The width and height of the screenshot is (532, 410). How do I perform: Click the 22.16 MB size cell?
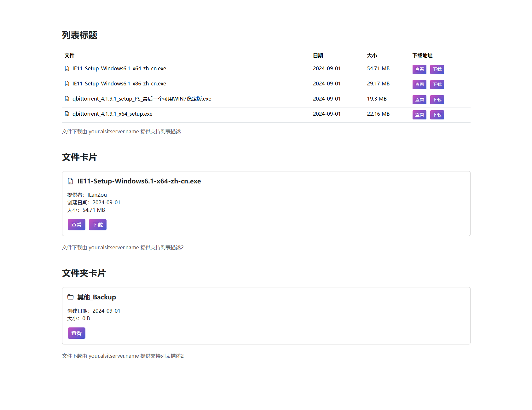pos(378,114)
